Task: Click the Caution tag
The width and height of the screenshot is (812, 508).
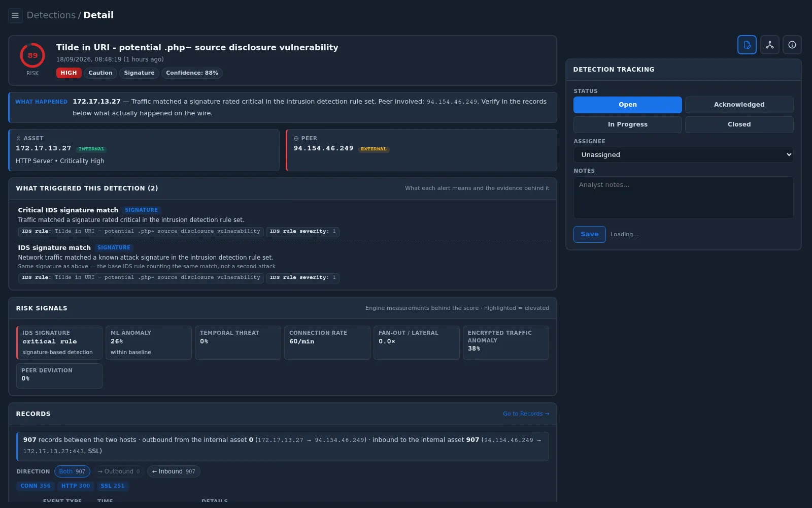Action: click(x=100, y=73)
